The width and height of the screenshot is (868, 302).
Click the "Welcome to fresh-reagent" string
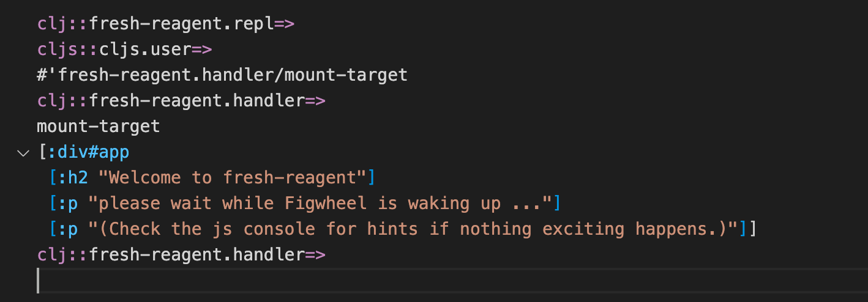[x=231, y=178]
